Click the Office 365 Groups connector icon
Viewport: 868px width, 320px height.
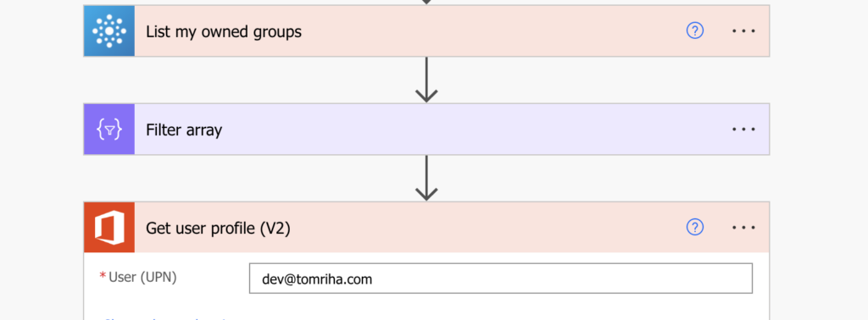(109, 31)
